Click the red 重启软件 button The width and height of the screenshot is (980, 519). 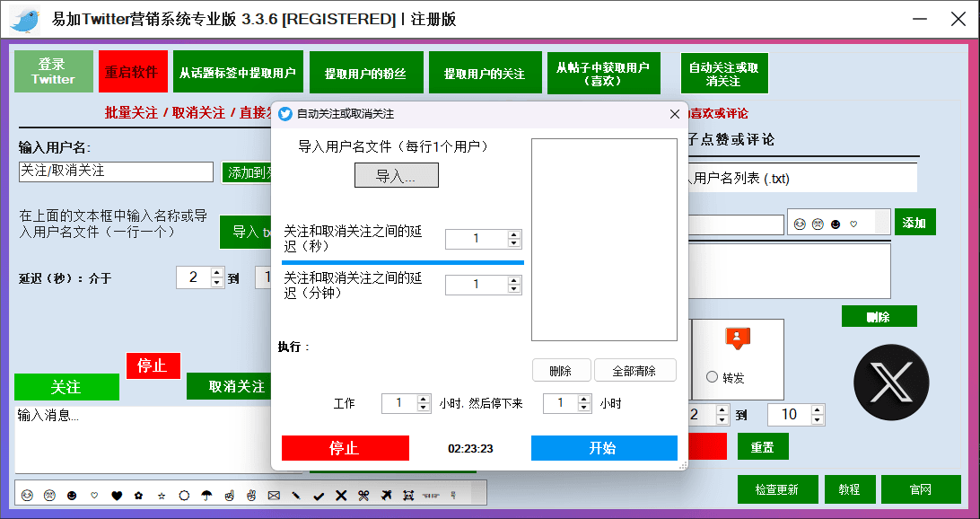[x=133, y=72]
